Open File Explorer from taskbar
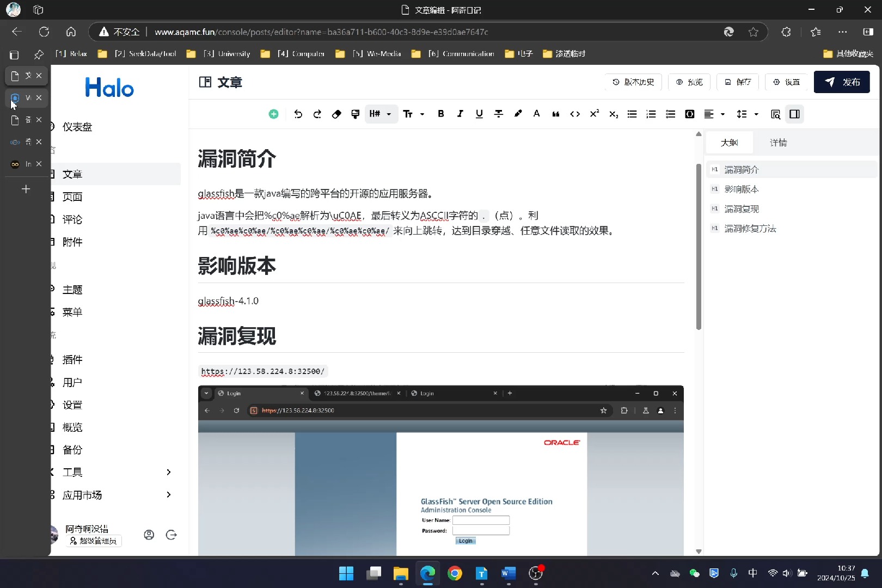This screenshot has height=588, width=882. pos(401,573)
